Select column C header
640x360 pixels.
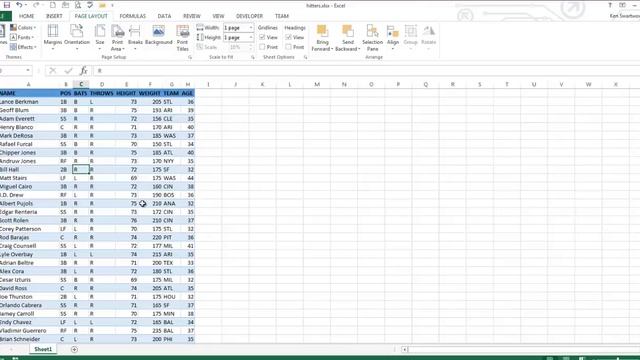tap(81, 84)
